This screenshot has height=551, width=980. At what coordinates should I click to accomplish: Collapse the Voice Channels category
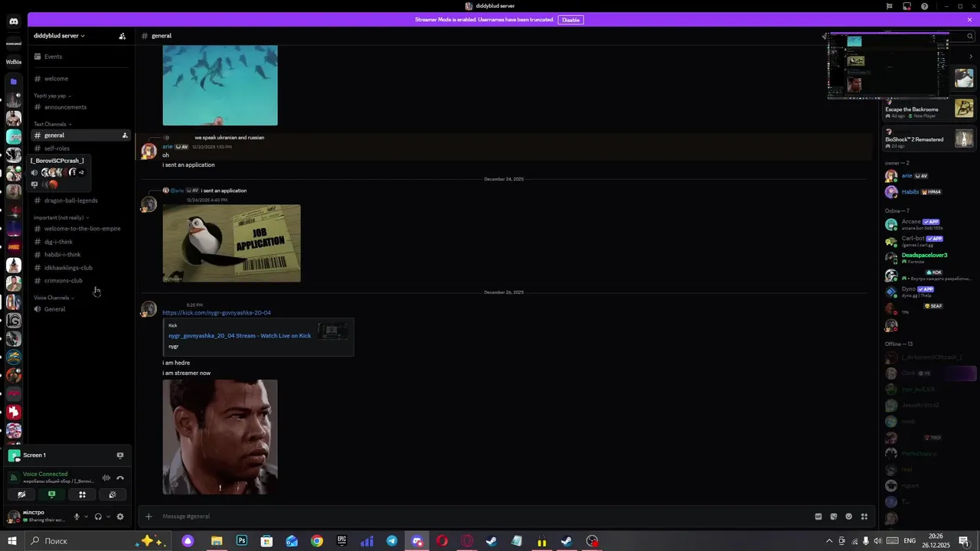coord(54,298)
